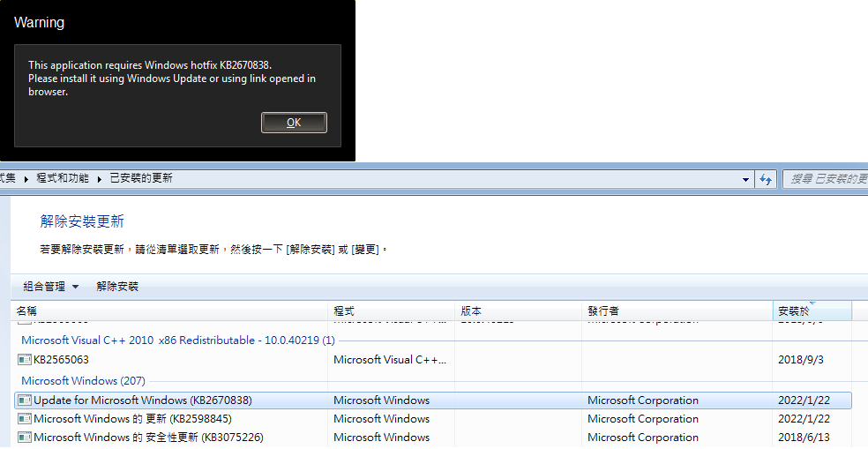Screen dimensions: 868x449
Task: Click the 已安裝的更新 breadcrumb
Action: pos(141,177)
